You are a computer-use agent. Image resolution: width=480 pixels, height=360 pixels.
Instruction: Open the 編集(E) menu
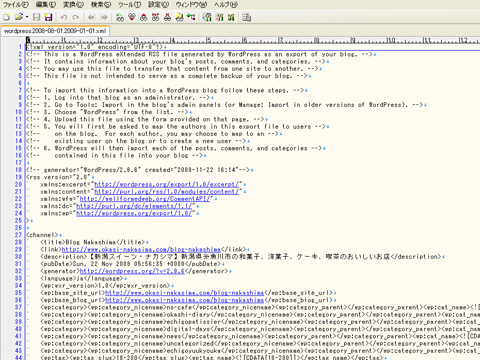coord(46,5)
